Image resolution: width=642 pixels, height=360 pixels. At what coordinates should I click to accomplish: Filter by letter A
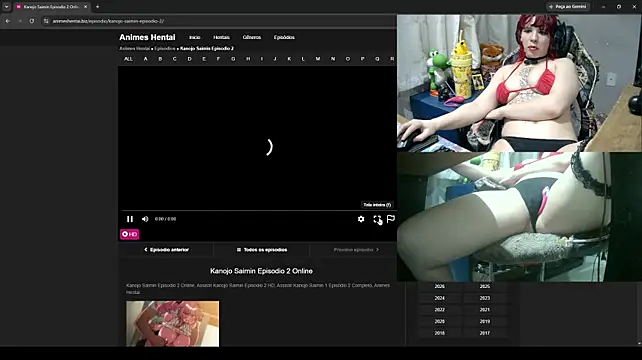(145, 59)
